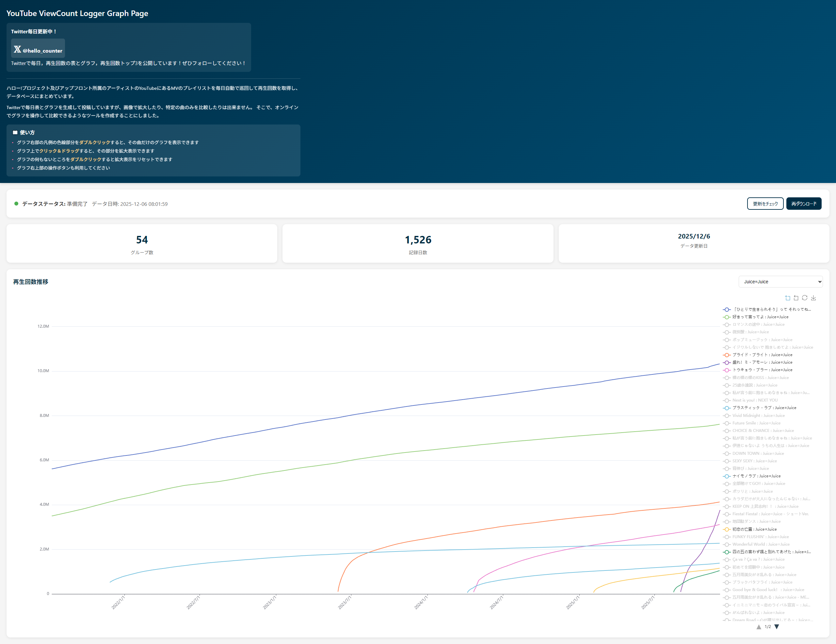Click the 1,526 記録日数 stat card

418,243
